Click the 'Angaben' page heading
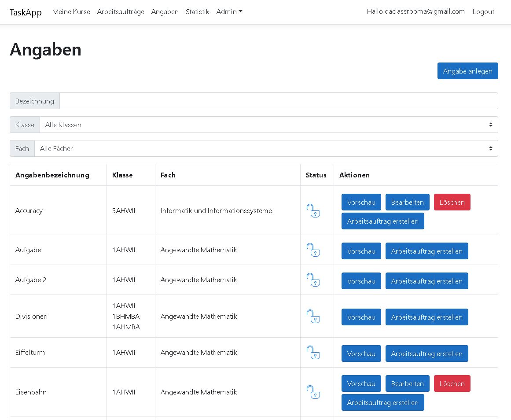This screenshot has width=511, height=420. click(46, 50)
